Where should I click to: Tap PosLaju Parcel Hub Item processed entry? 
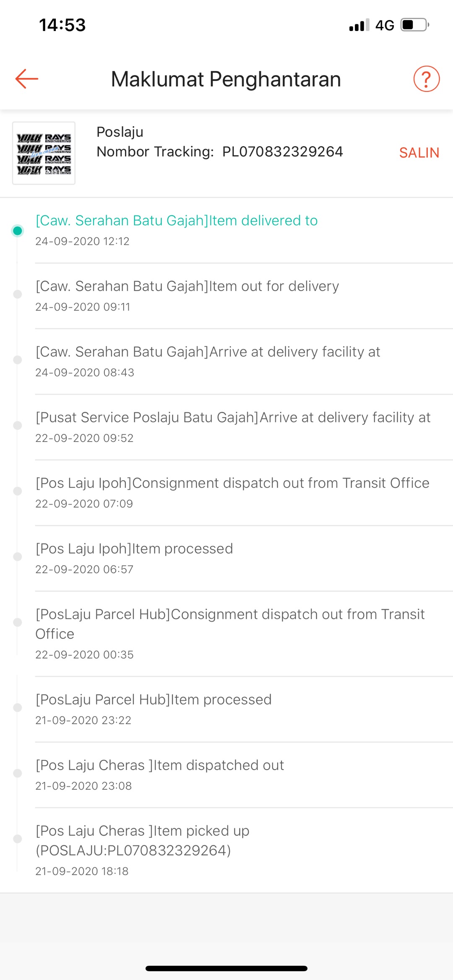(x=154, y=700)
